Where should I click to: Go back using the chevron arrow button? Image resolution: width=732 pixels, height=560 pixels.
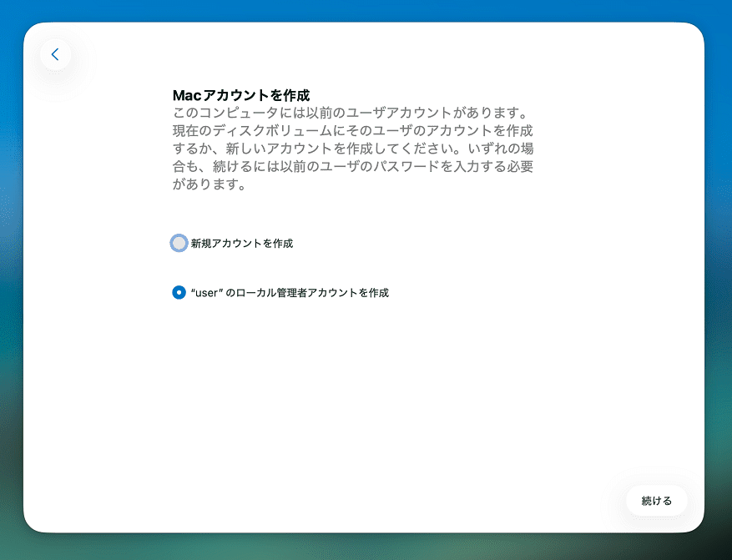56,54
